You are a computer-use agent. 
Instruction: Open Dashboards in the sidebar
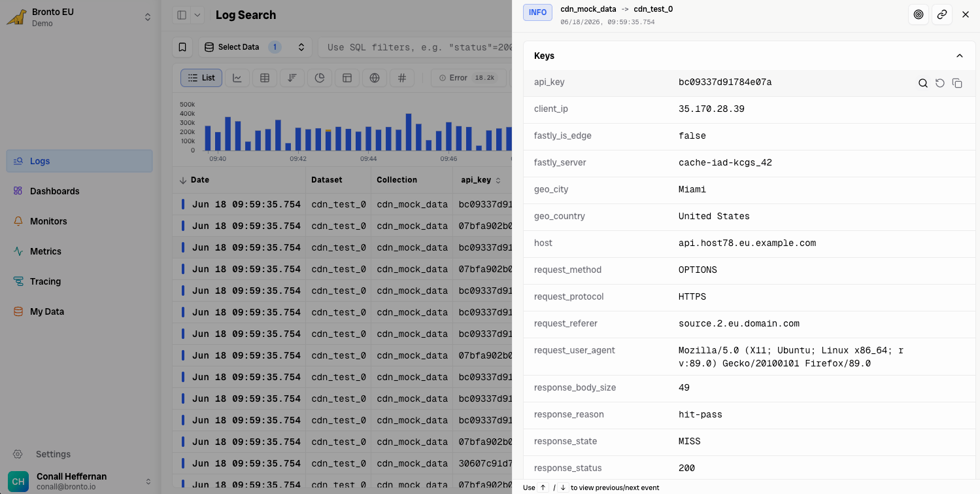[x=80, y=191]
